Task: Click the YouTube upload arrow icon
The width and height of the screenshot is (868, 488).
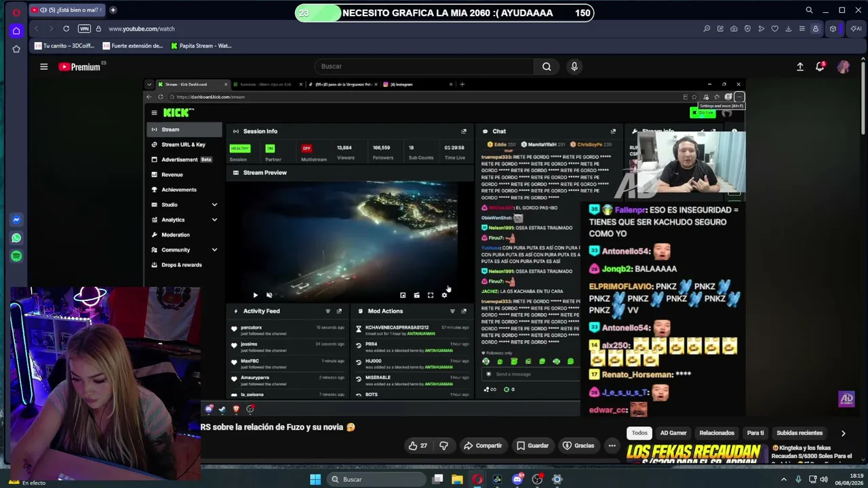Action: click(x=800, y=66)
